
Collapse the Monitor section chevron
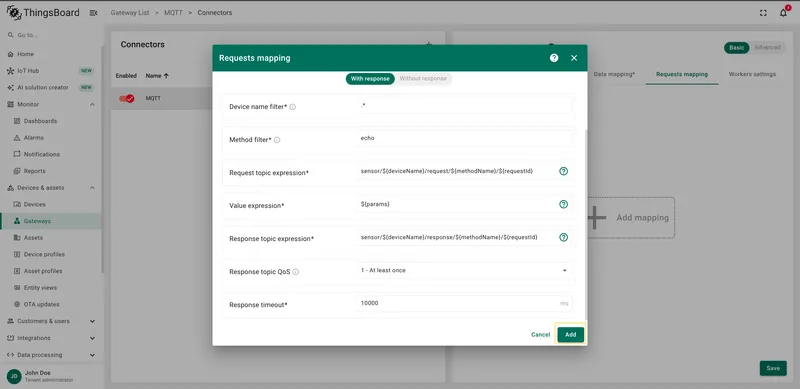[x=92, y=105]
